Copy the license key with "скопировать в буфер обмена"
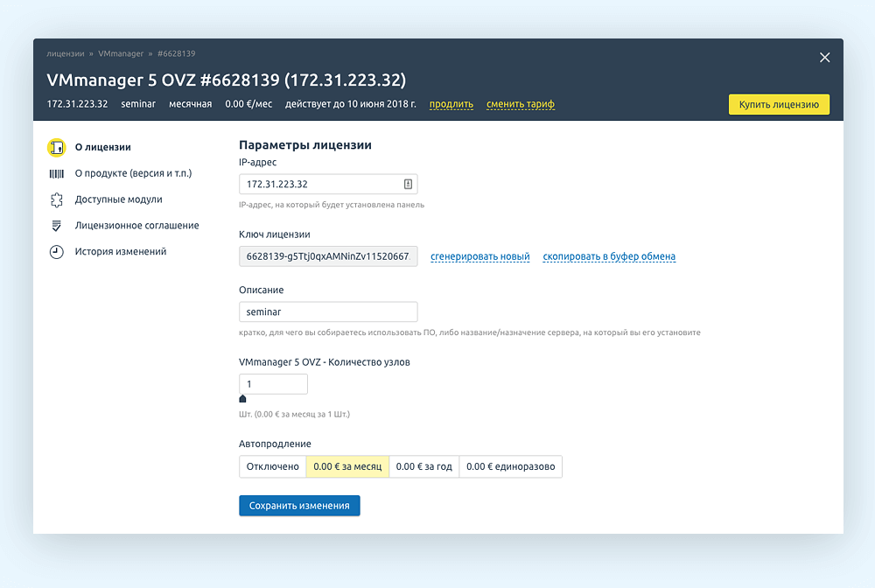This screenshot has height=588, width=875. click(608, 256)
